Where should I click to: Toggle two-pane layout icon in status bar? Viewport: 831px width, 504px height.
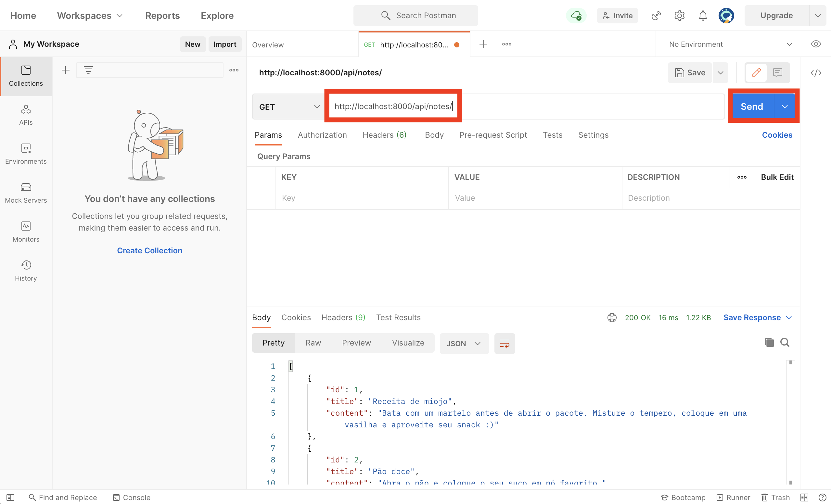coord(804,497)
